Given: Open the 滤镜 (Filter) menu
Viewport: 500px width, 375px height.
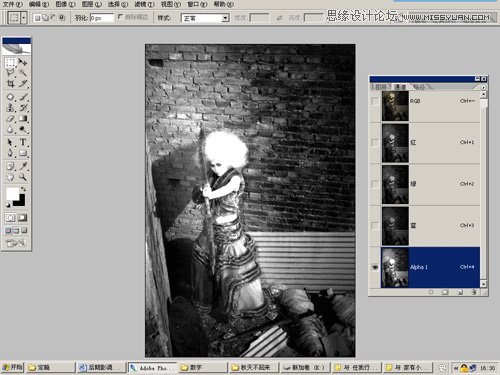Looking at the screenshot, I should (144, 4).
